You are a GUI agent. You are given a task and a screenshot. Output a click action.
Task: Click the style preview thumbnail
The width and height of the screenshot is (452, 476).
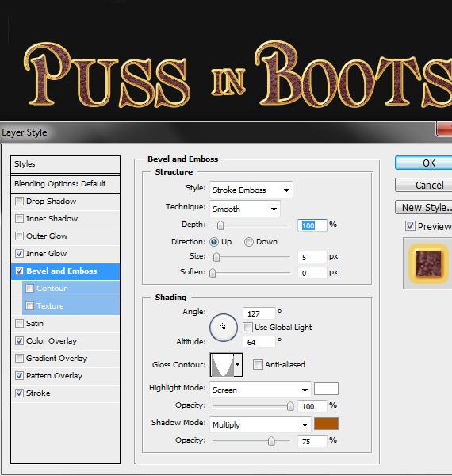point(428,263)
